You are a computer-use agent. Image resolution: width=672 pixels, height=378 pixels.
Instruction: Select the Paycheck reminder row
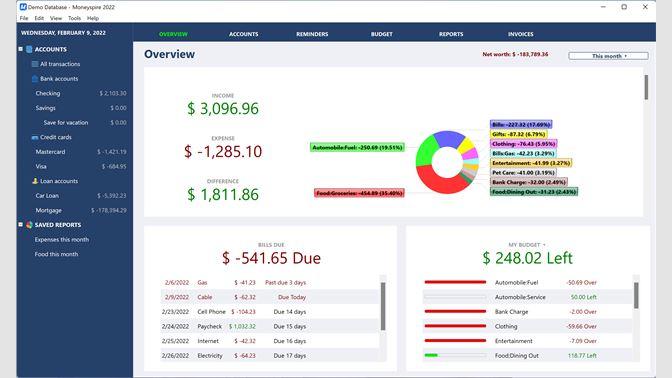point(270,326)
